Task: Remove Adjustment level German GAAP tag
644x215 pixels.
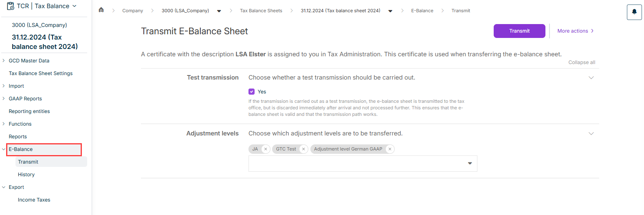Action: click(x=390, y=149)
